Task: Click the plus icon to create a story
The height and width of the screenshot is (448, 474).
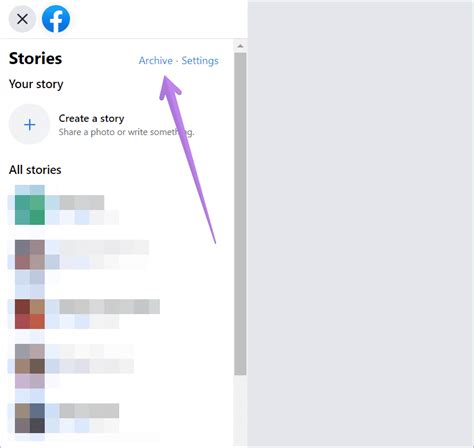Action: click(29, 125)
